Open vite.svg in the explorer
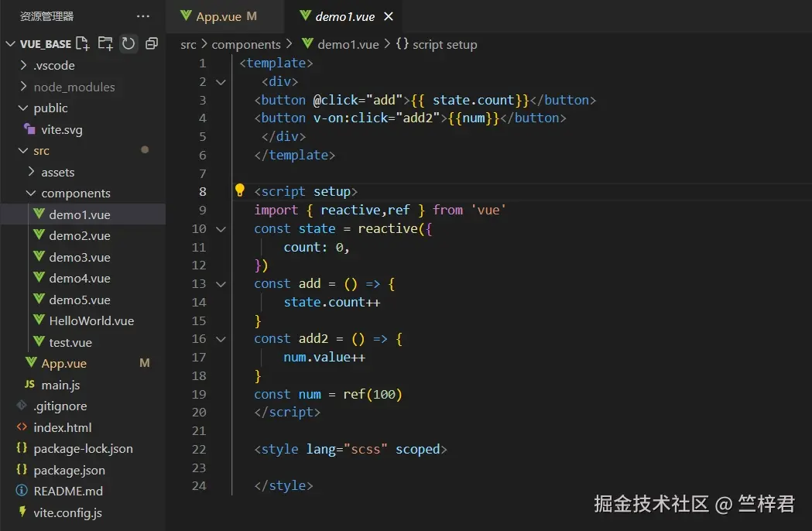812x531 pixels. (62, 129)
